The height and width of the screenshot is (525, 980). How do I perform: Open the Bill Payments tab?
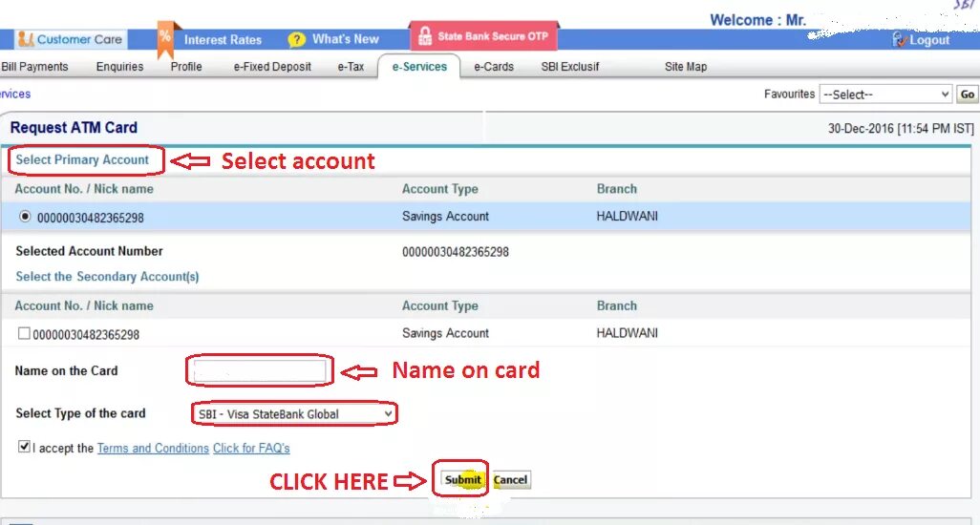(x=34, y=67)
